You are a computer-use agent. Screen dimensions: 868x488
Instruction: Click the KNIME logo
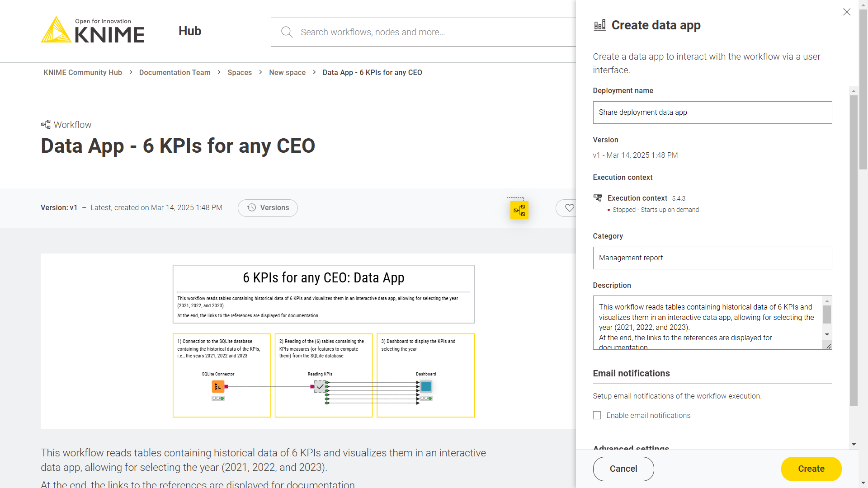click(93, 31)
